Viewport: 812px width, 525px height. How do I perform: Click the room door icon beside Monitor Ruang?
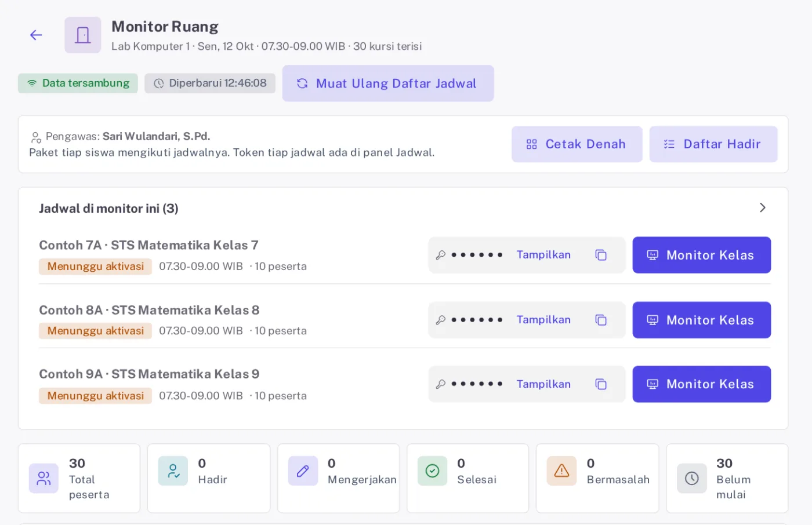(83, 35)
